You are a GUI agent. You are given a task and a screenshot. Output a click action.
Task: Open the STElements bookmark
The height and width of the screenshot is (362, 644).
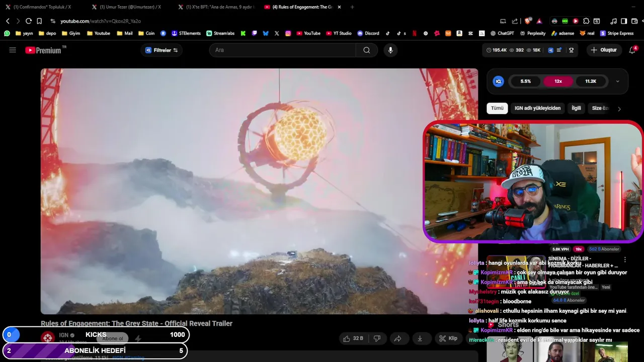tap(186, 33)
